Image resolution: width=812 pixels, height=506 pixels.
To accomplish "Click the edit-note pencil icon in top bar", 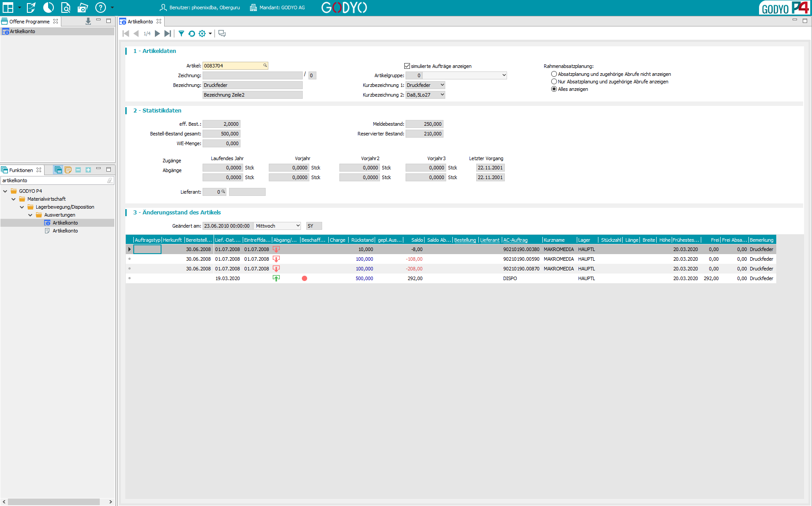I will click(31, 7).
